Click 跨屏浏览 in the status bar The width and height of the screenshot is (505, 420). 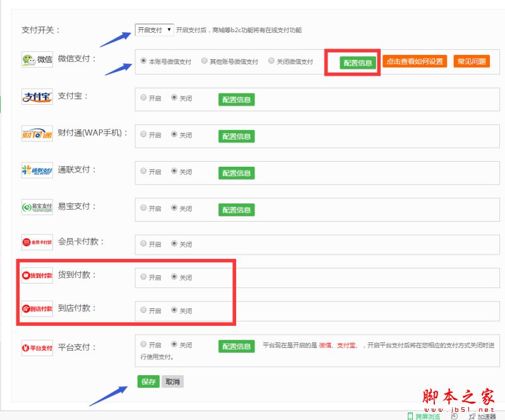424,416
